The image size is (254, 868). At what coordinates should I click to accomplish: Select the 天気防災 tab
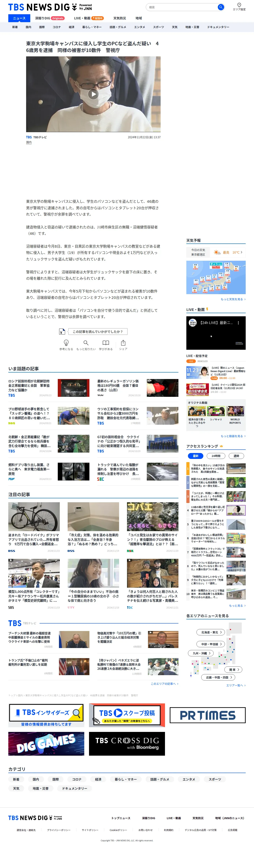click(120, 18)
